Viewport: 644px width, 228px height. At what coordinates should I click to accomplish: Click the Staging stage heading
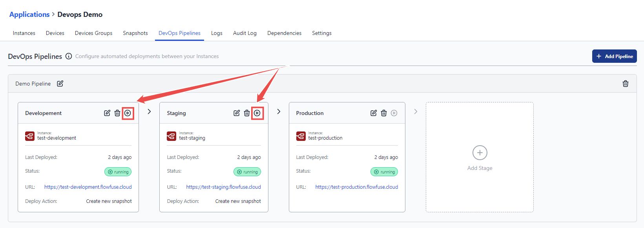(176, 113)
